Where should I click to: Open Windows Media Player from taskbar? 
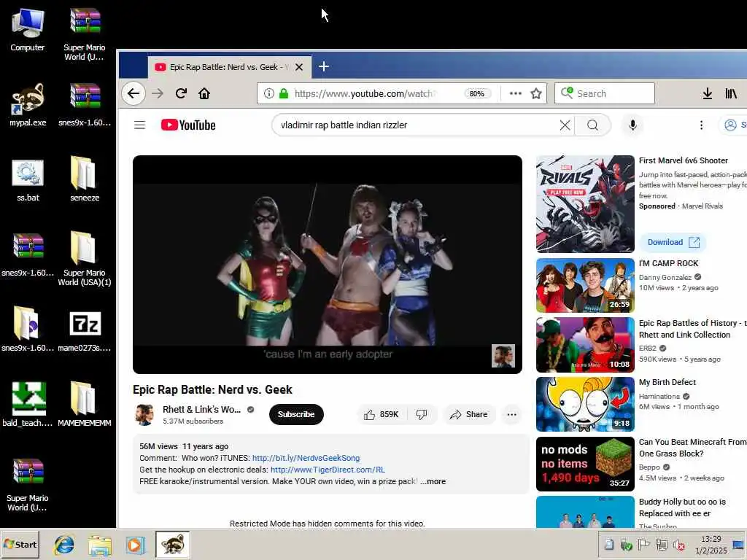coord(135,545)
